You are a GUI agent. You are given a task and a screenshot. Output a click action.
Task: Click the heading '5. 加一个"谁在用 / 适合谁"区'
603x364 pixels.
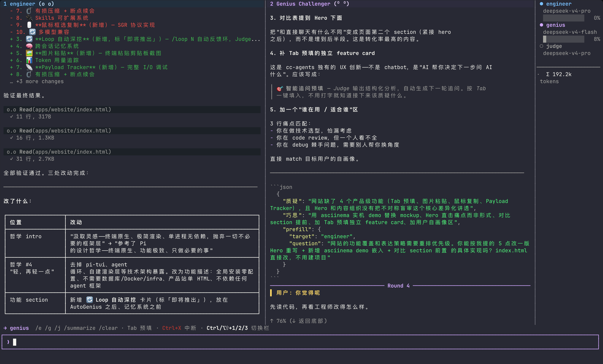[314, 110]
